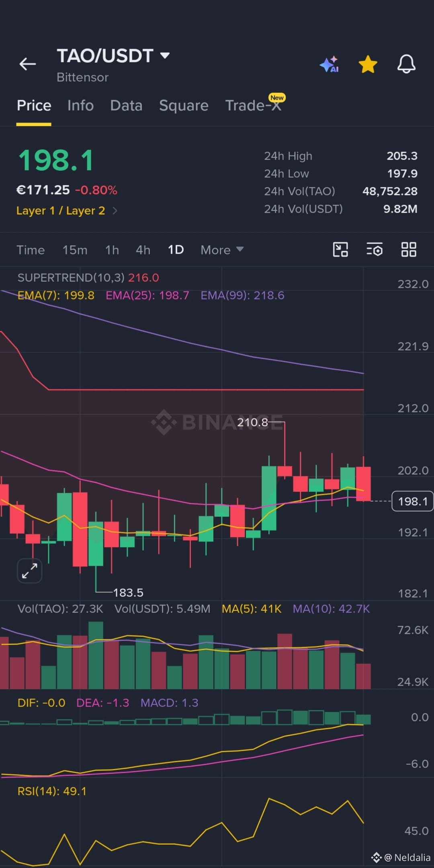
Task: Select the 4h interval
Action: (143, 250)
